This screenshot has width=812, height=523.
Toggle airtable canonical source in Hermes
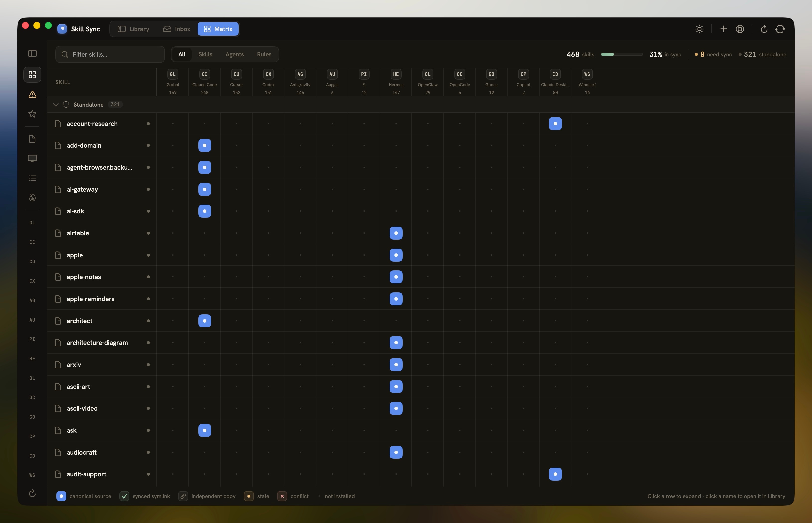pyautogui.click(x=396, y=233)
